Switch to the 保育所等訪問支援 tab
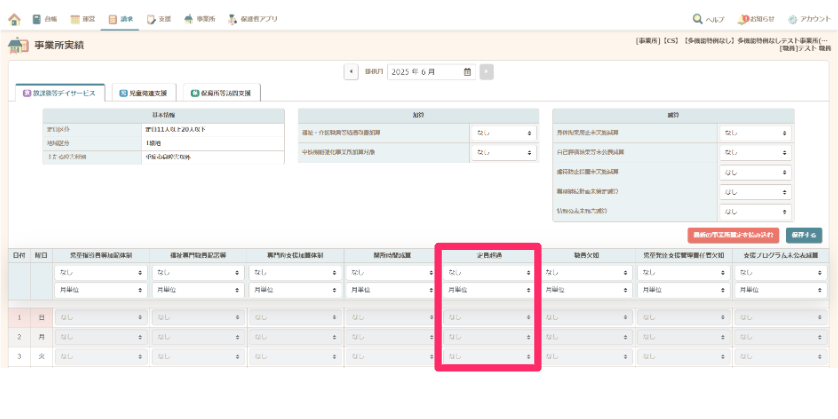This screenshot has width=838, height=419. click(x=222, y=93)
